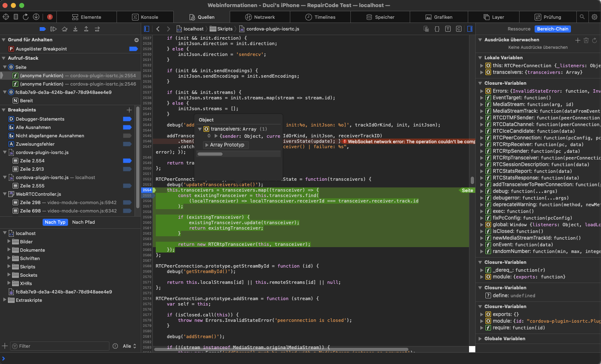Click the step over debugger icon
601x364 pixels.
tap(64, 29)
